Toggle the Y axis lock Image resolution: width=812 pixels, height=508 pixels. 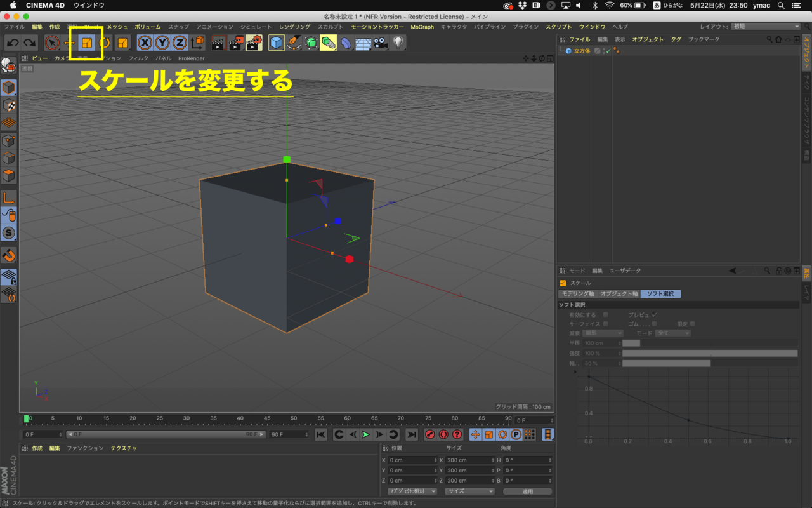[162, 43]
